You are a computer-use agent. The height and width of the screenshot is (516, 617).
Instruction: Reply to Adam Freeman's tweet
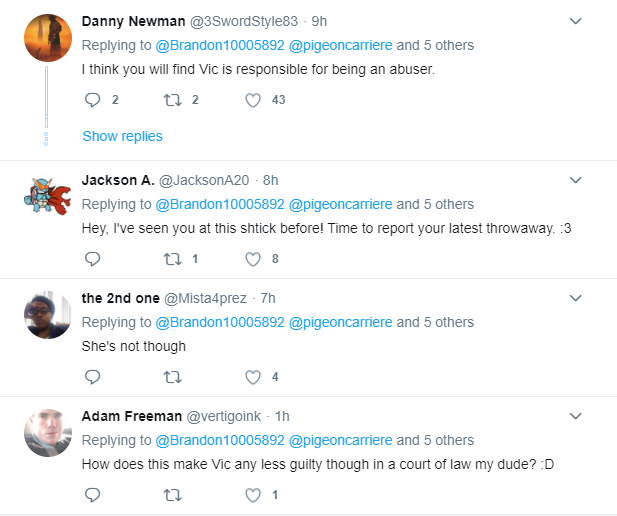[x=93, y=495]
